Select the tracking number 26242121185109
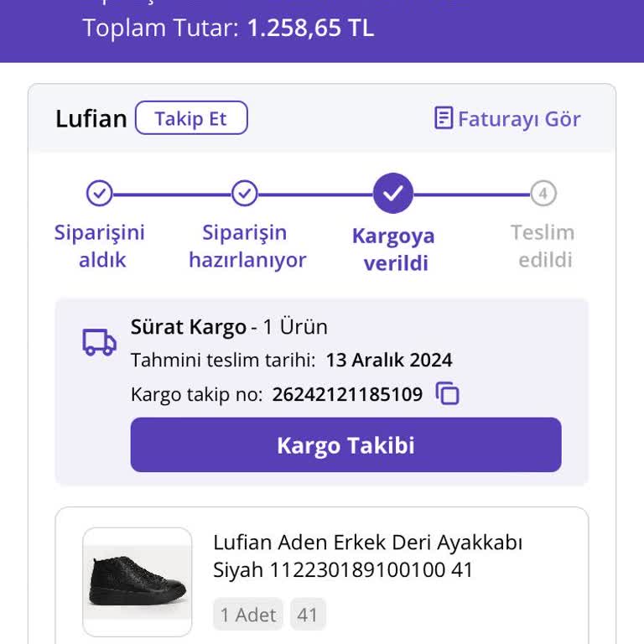 tap(347, 394)
